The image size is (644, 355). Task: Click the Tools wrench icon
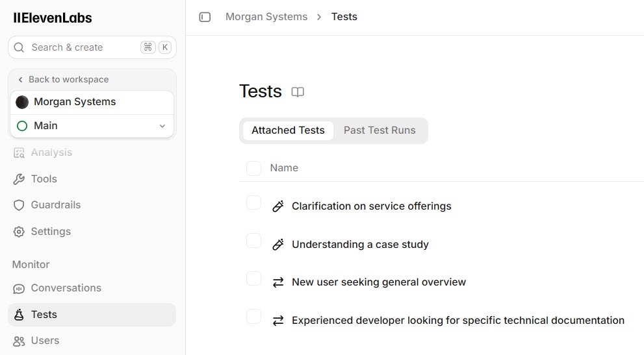coord(19,179)
